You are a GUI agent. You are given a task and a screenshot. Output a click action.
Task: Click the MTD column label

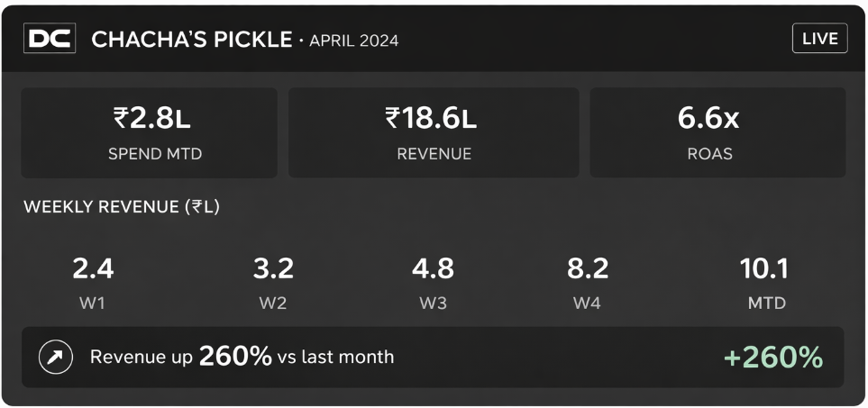click(x=766, y=304)
